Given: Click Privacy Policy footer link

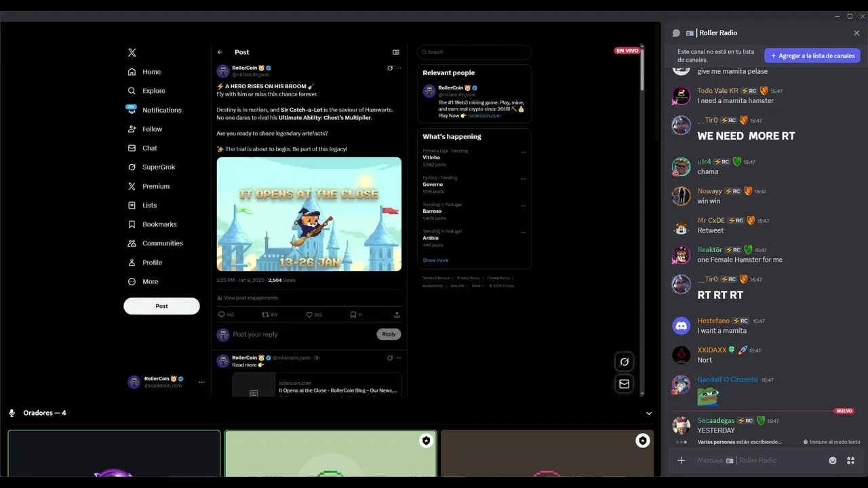Looking at the screenshot, I should 468,278.
